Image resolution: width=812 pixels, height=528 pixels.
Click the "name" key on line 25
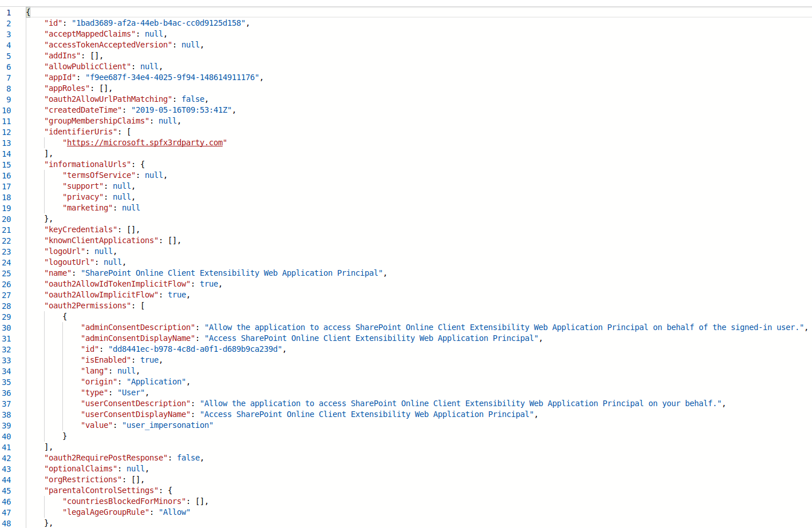click(58, 273)
